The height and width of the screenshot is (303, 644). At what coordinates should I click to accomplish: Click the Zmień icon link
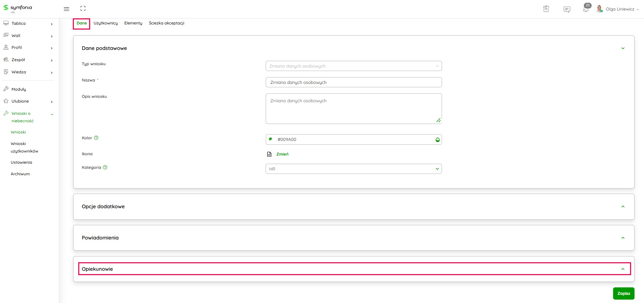[282, 154]
